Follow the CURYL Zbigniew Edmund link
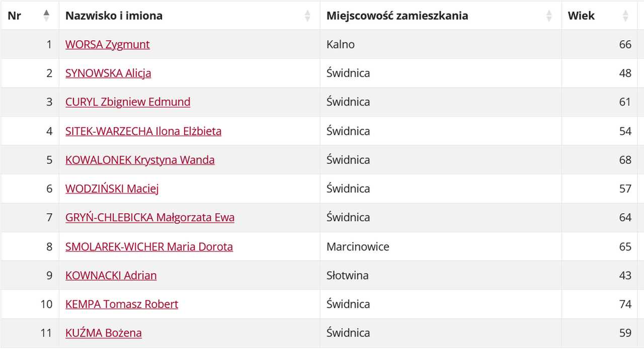 point(128,102)
